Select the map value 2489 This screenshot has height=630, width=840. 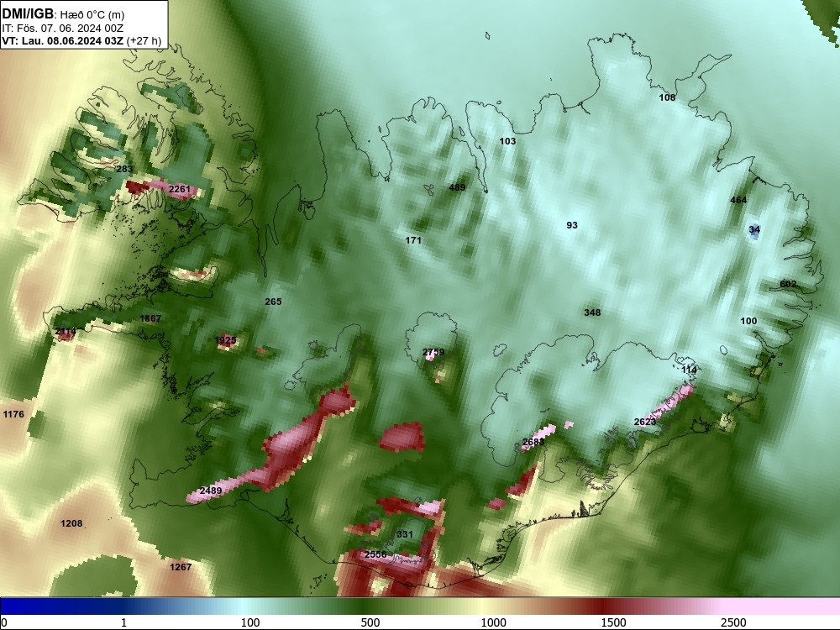211,491
